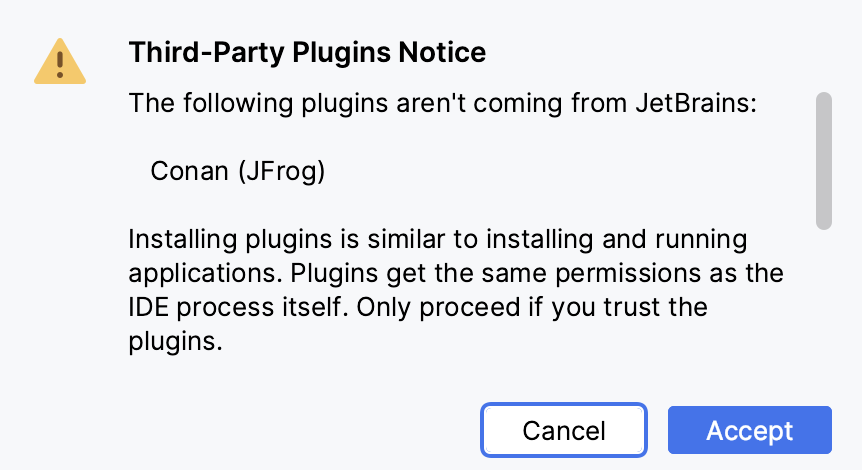Click the Third-Party Plugins Notice title
The height and width of the screenshot is (470, 862).
(307, 52)
